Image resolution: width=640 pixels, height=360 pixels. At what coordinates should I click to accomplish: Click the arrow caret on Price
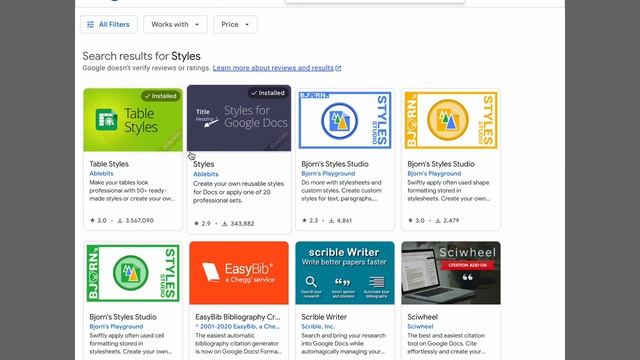click(x=247, y=25)
